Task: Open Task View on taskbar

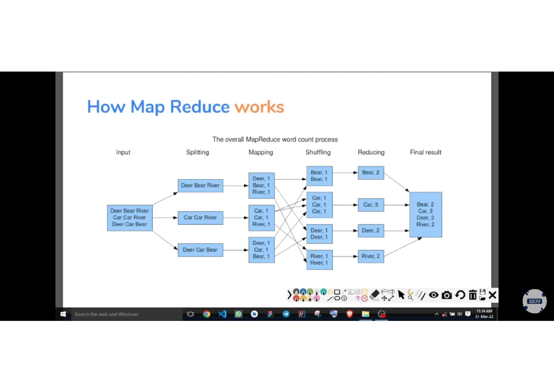Action: [x=190, y=314]
